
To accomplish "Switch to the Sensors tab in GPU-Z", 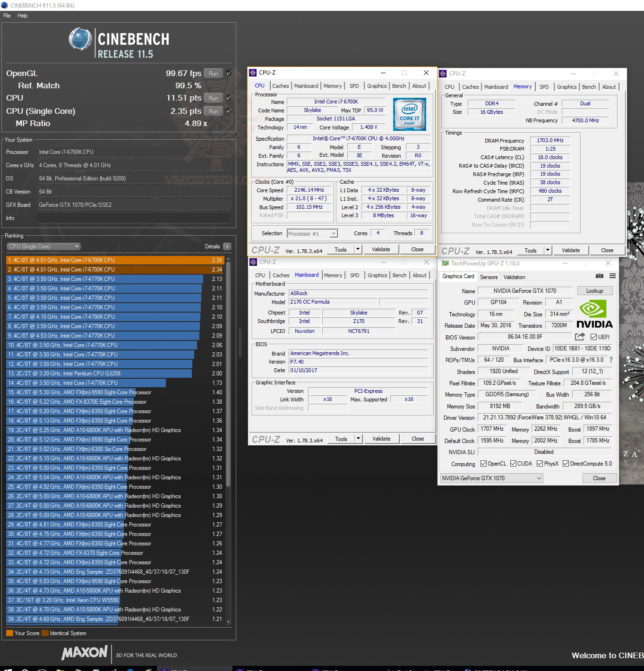I will pos(489,277).
